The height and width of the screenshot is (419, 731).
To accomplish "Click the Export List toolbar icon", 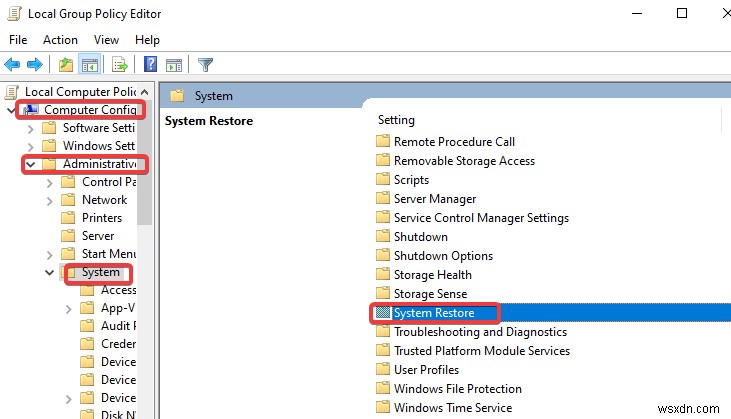I will (119, 65).
